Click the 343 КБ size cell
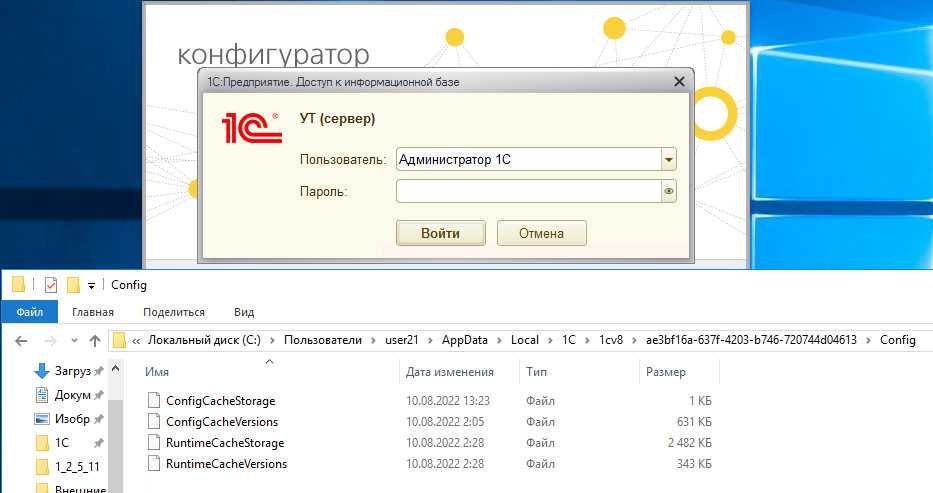The image size is (933, 493). pos(694,464)
